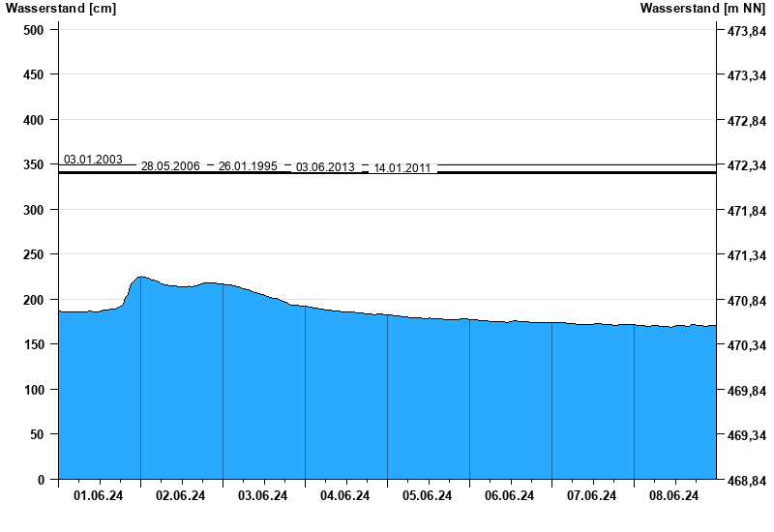Click the 200 value on left axis
The height and width of the screenshot is (532, 774).
[x=34, y=300]
